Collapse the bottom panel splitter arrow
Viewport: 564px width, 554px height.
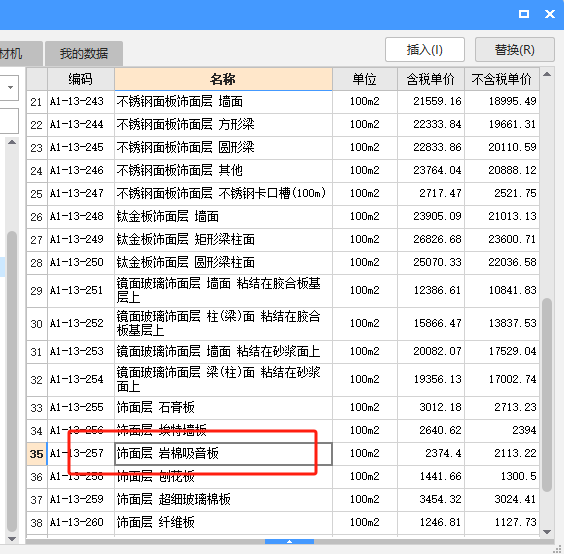pos(290,541)
